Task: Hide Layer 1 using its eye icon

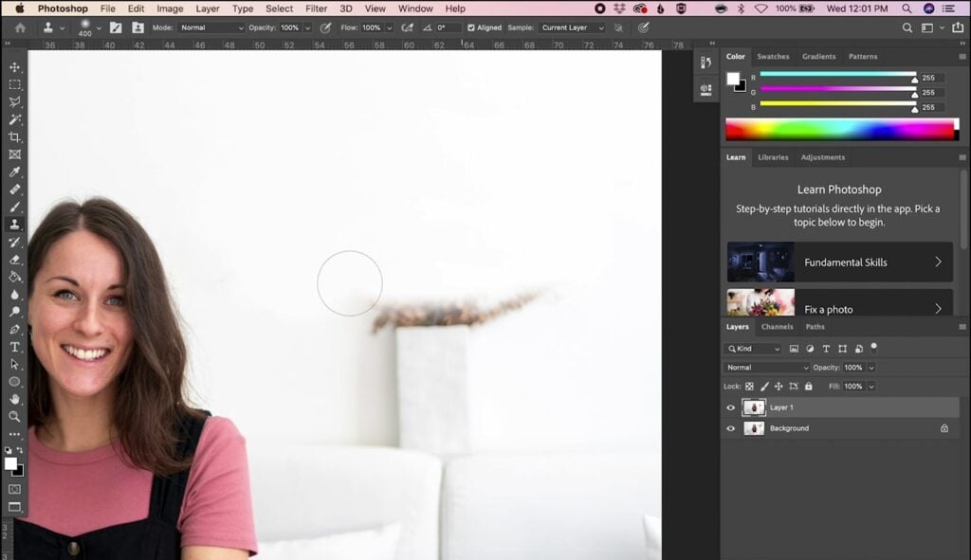Action: [x=730, y=407]
